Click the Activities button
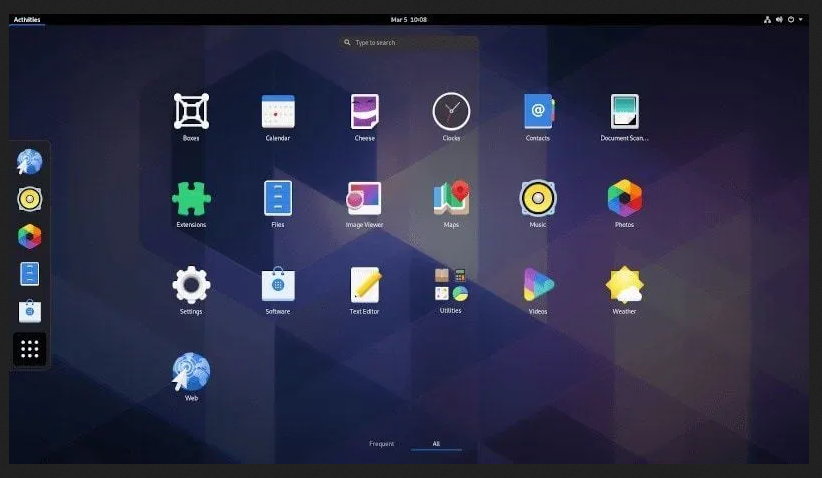 point(27,19)
